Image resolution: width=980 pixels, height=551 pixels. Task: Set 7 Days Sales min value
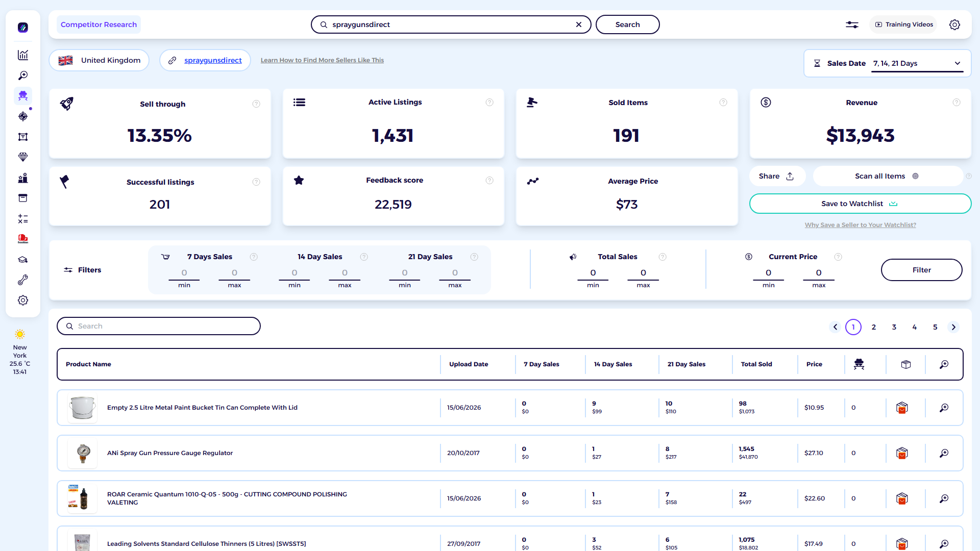click(x=184, y=273)
